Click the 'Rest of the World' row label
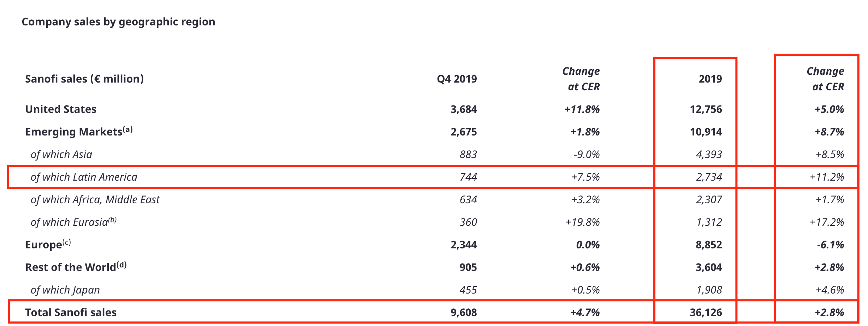The height and width of the screenshot is (326, 868). (x=71, y=267)
